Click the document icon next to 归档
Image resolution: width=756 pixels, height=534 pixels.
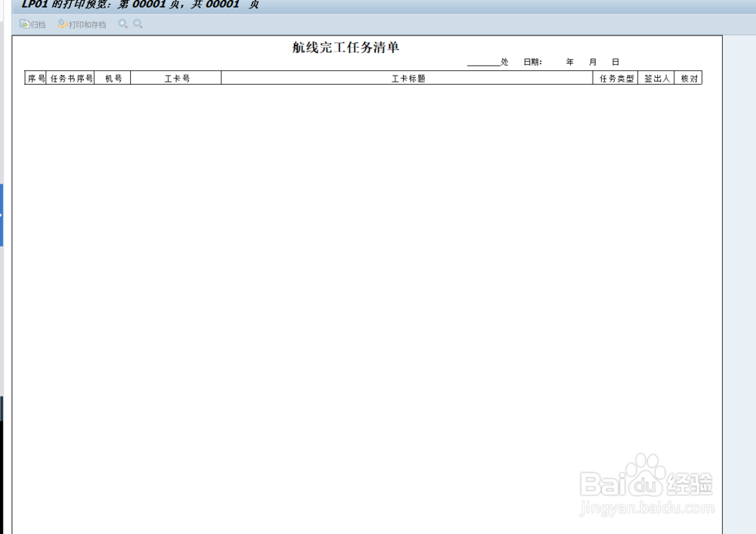pyautogui.click(x=24, y=23)
